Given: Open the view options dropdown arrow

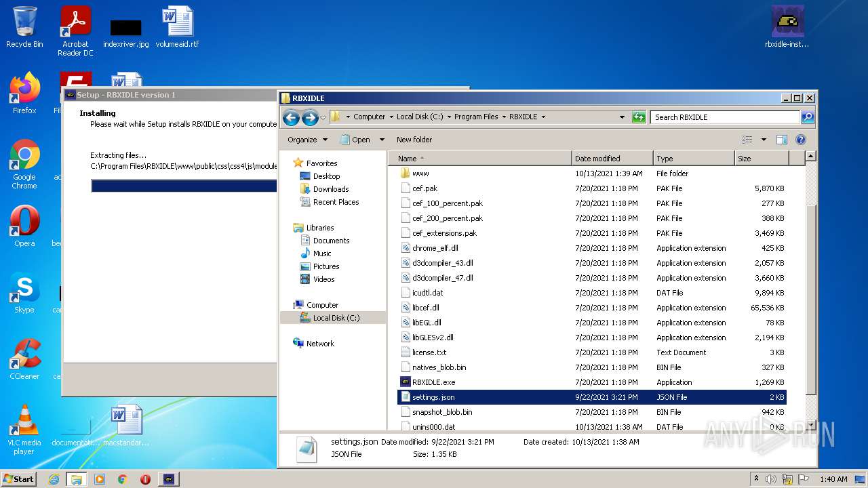Looking at the screenshot, I should (764, 140).
